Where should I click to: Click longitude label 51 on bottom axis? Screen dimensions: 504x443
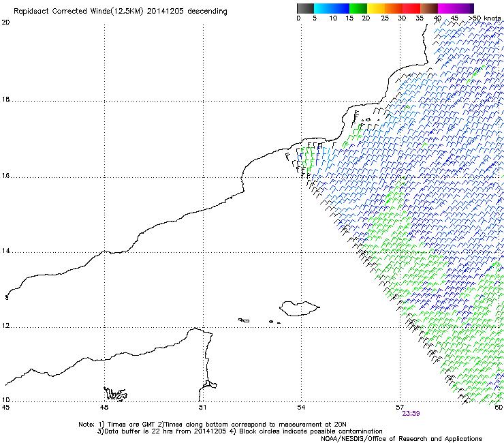coord(202,408)
